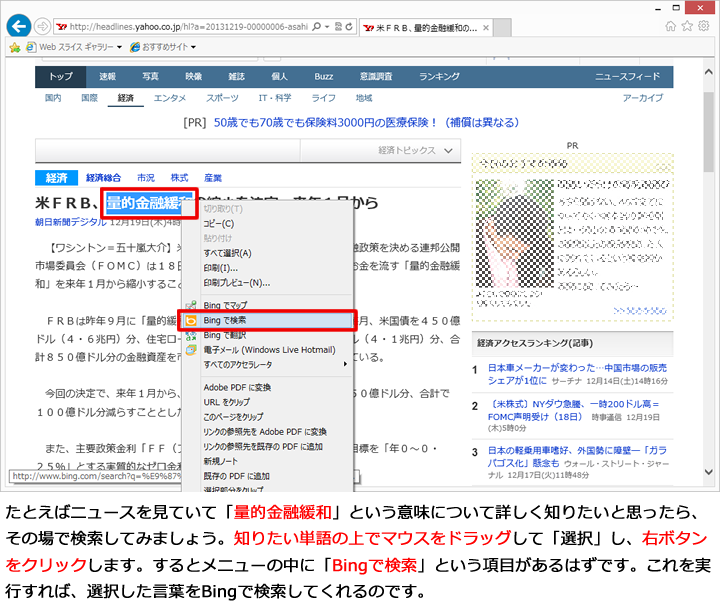
Task: Open the new tab button
Action: point(502,28)
